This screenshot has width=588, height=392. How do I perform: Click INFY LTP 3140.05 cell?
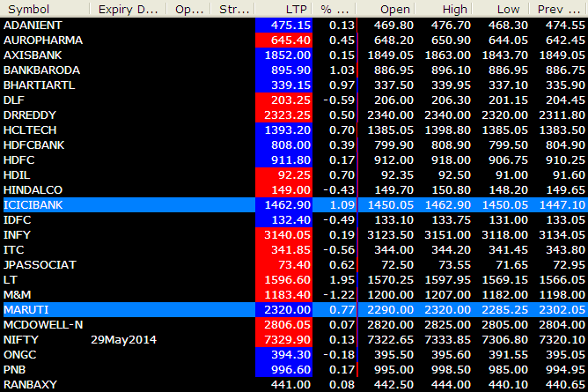(283, 235)
